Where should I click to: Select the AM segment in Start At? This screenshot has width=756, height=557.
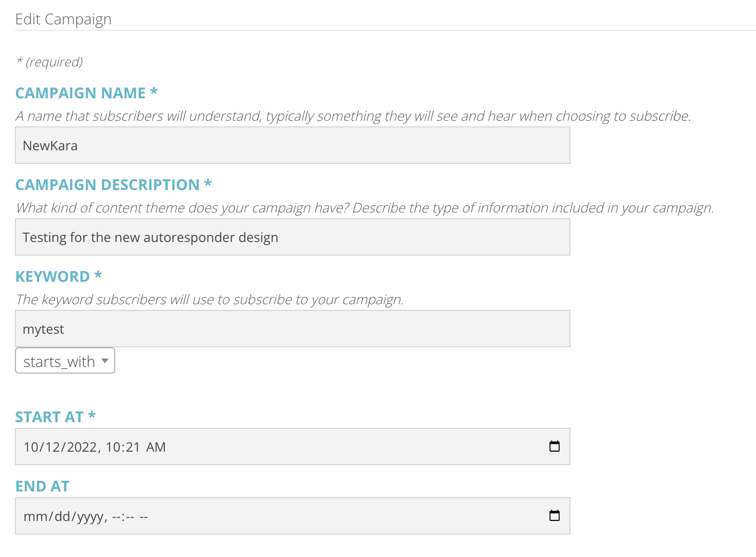156,447
